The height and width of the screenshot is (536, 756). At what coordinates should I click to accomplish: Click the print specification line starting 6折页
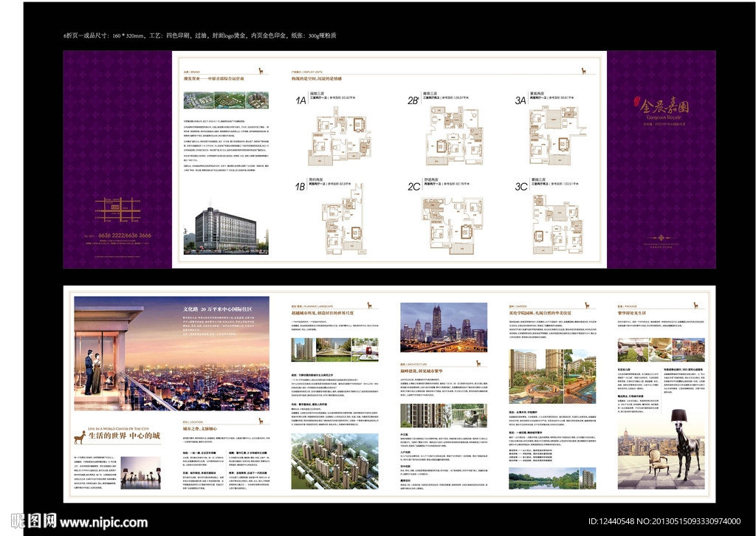coord(200,35)
